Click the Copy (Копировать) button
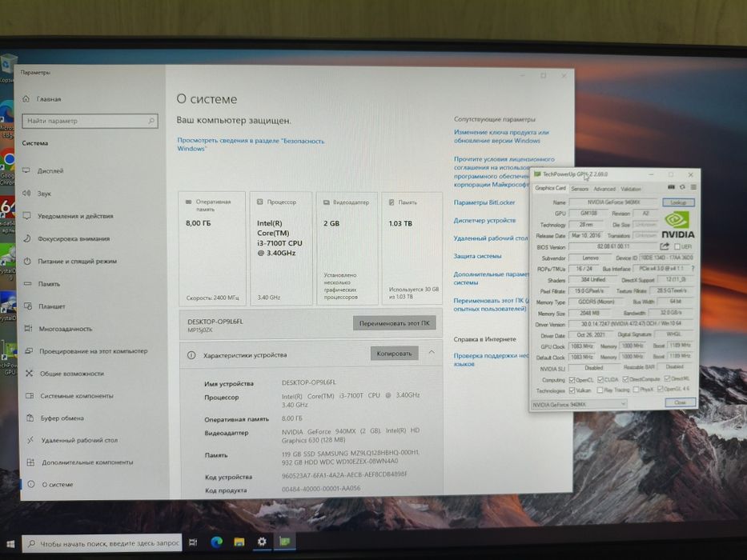The width and height of the screenshot is (747, 560). 394,354
